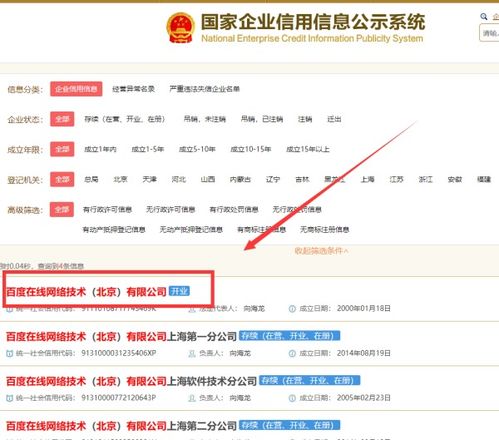499x440 pixels.
Task: Filter by 无行政许可信息
Action: click(170, 209)
